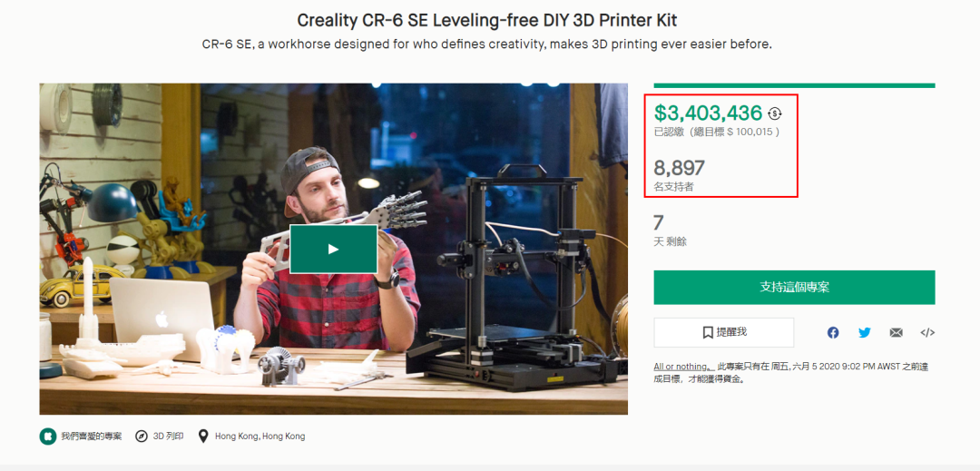Open the 我們喜愛的專案 link text
Screen dimensions: 980x471
[92, 436]
